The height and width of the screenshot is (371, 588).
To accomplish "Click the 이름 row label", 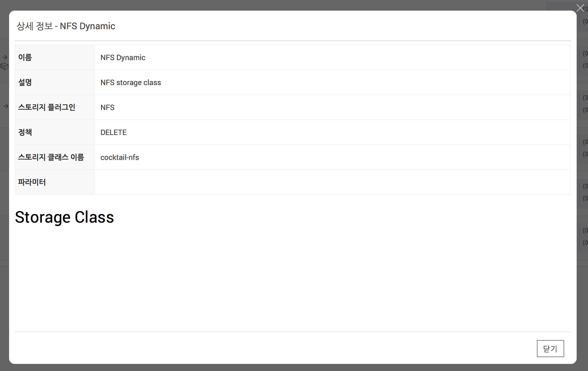I will pos(25,58).
